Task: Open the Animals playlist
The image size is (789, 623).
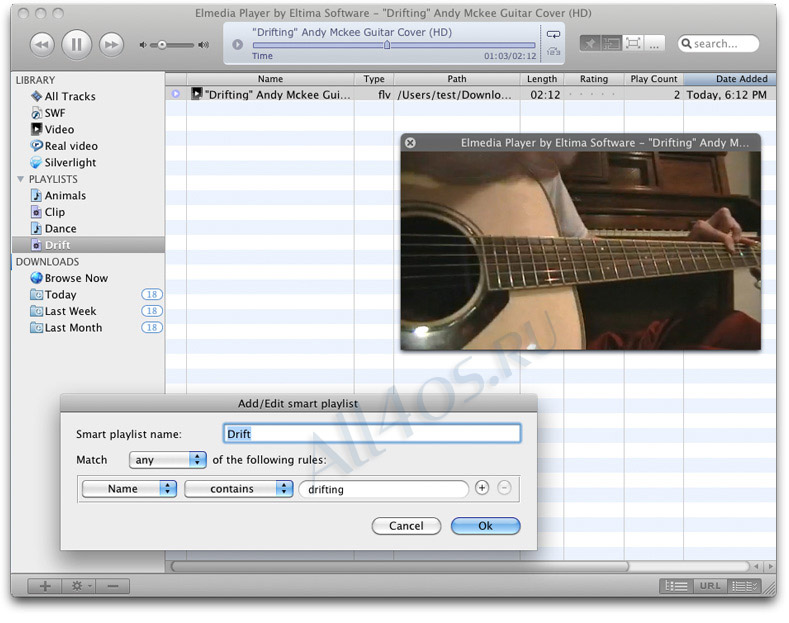Action: [65, 195]
